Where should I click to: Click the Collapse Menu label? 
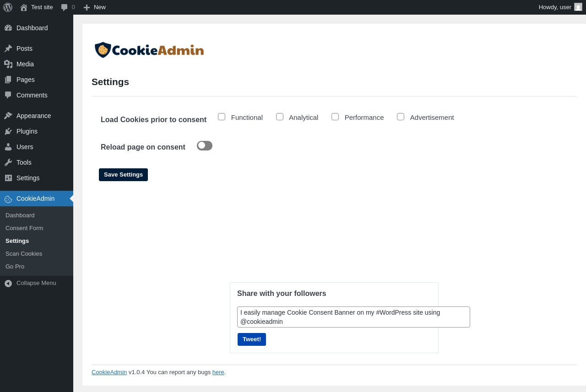click(x=36, y=283)
